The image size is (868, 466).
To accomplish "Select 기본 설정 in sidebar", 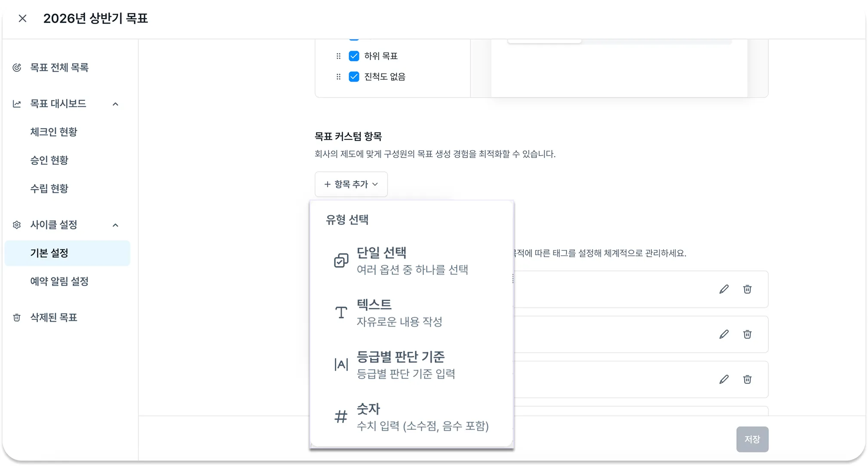I will click(67, 253).
